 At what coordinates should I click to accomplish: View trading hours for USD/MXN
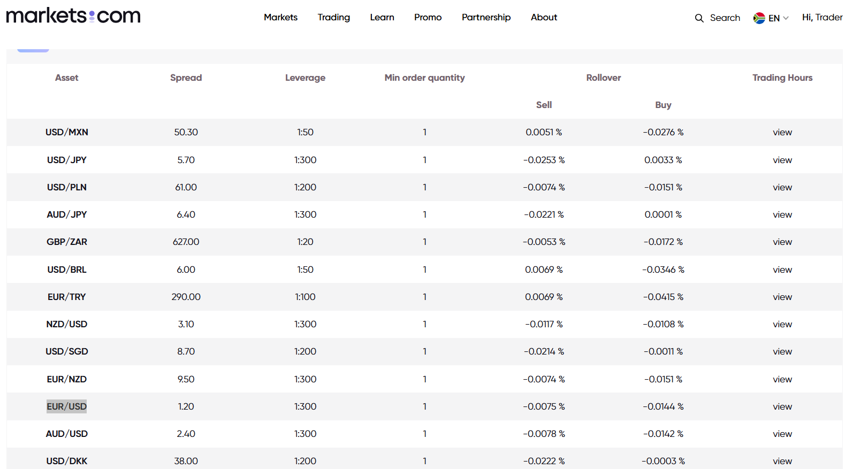[x=782, y=133]
